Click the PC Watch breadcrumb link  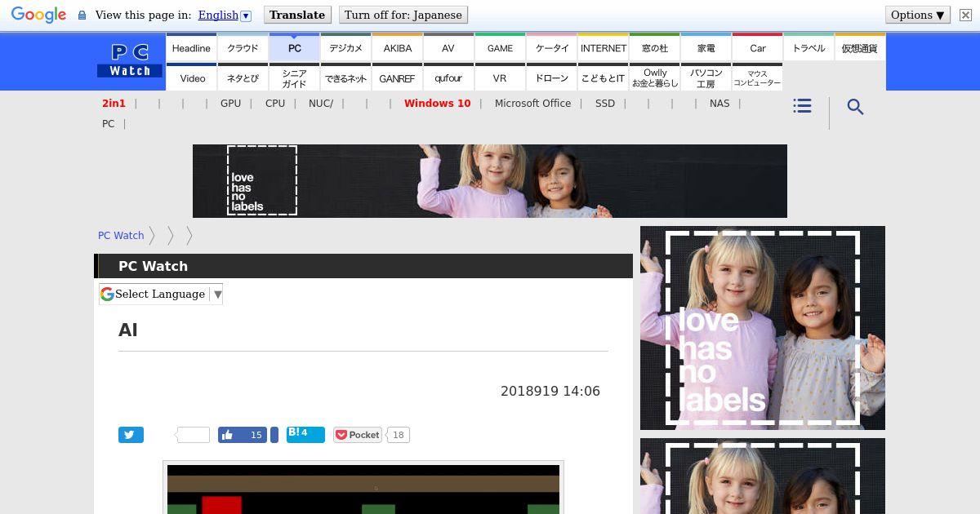tap(121, 235)
